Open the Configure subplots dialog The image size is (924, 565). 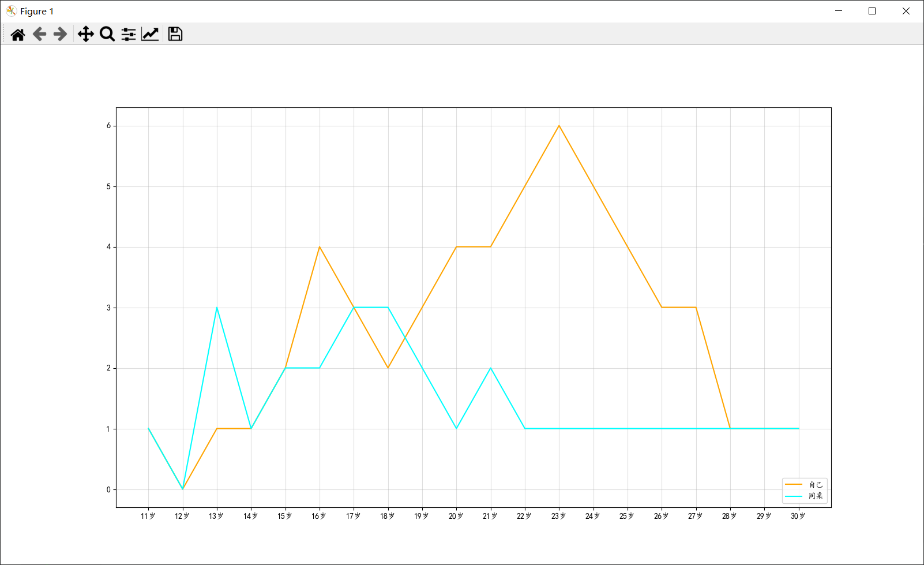pos(129,35)
